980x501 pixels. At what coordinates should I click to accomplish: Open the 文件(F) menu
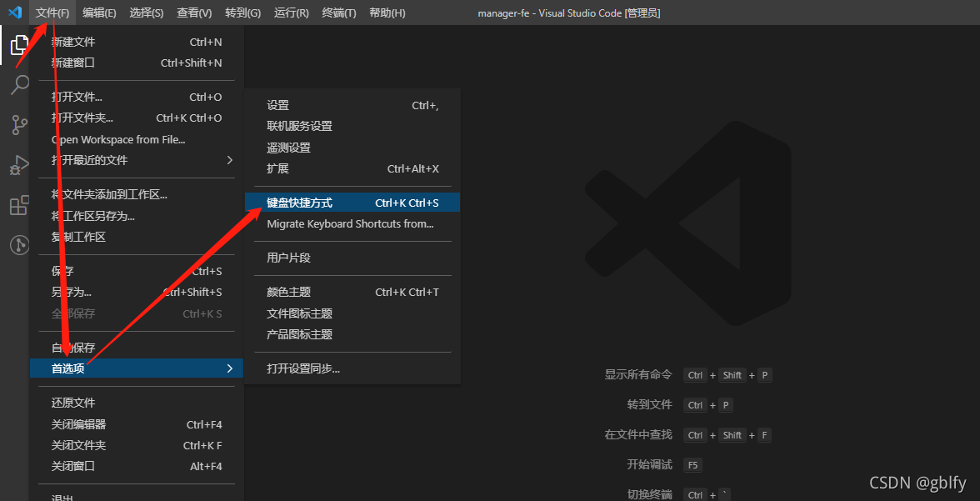click(52, 13)
